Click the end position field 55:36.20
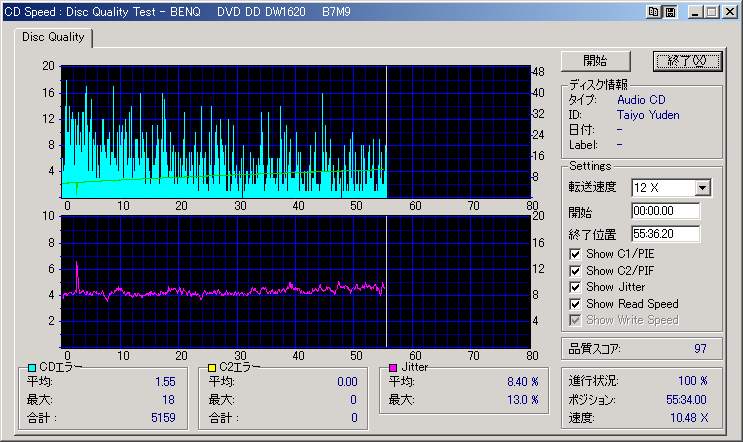This screenshot has height=442, width=743. point(665,234)
